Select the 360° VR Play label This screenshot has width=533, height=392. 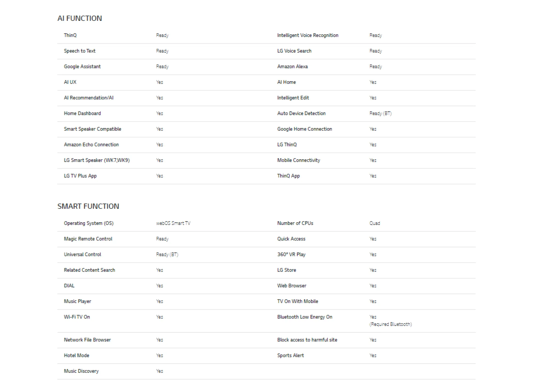pyautogui.click(x=291, y=254)
